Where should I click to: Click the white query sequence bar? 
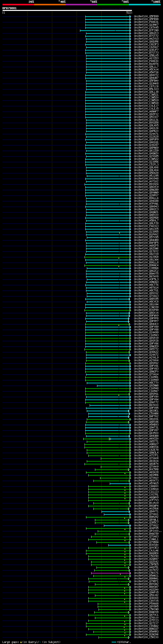[67, 10]
